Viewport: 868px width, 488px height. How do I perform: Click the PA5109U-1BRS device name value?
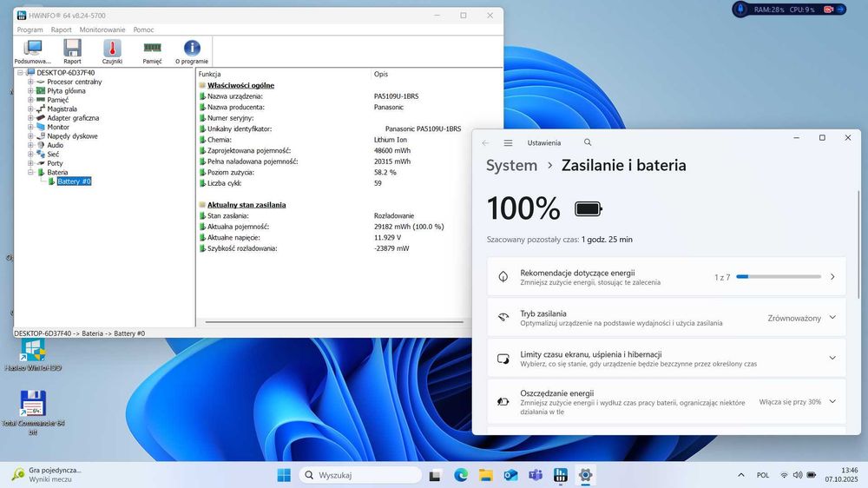pos(397,96)
